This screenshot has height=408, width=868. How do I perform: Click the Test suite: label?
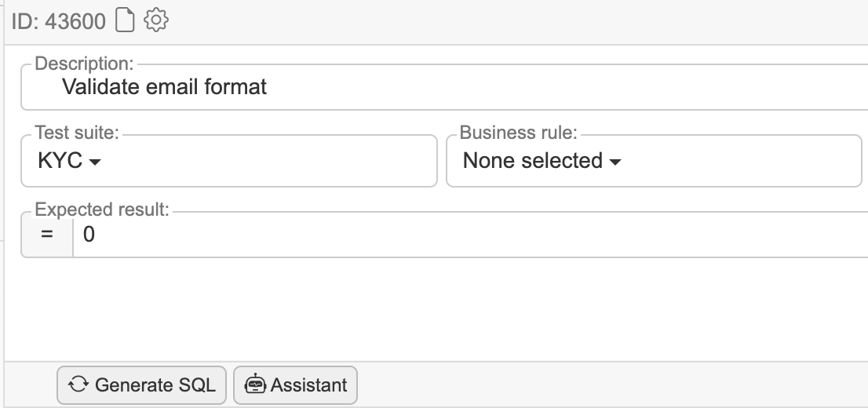pyautogui.click(x=76, y=133)
